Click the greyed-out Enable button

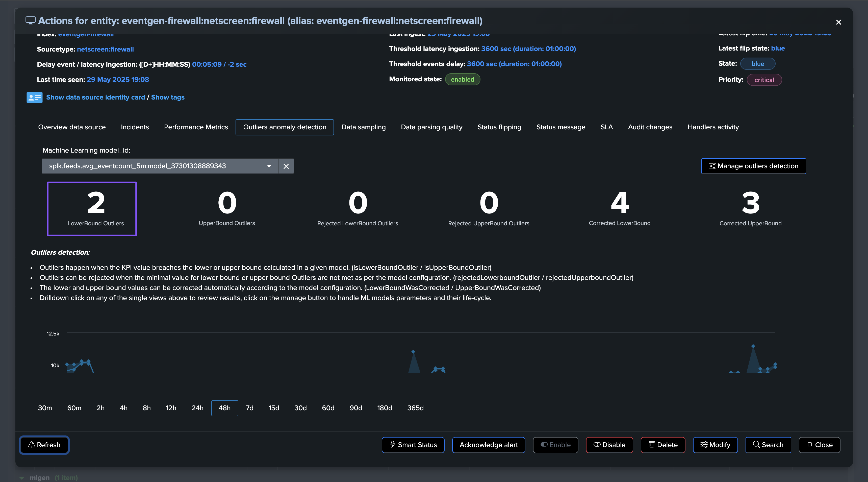click(555, 445)
